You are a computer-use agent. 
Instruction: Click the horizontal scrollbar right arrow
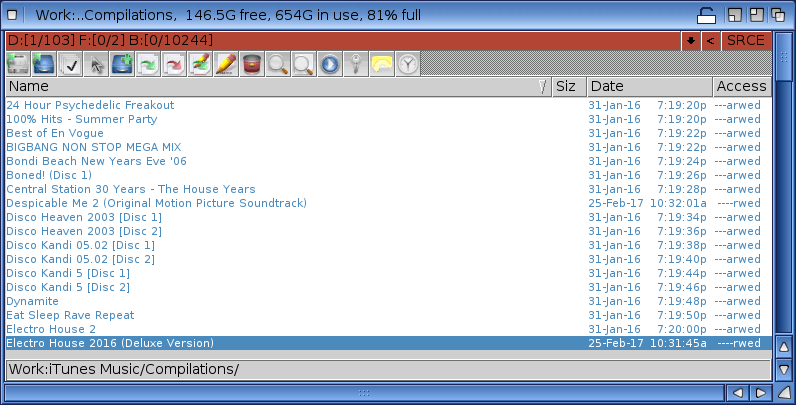[760, 393]
